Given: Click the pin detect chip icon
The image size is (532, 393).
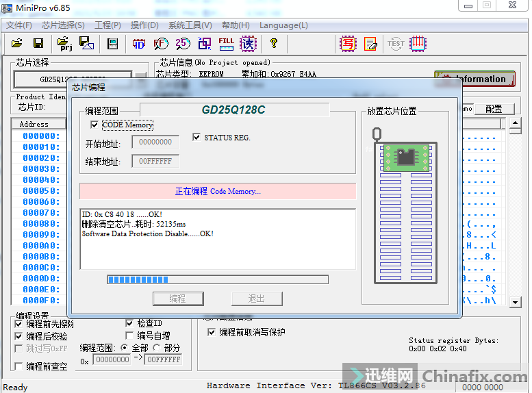Looking at the screenshot, I should pyautogui.click(x=418, y=44).
